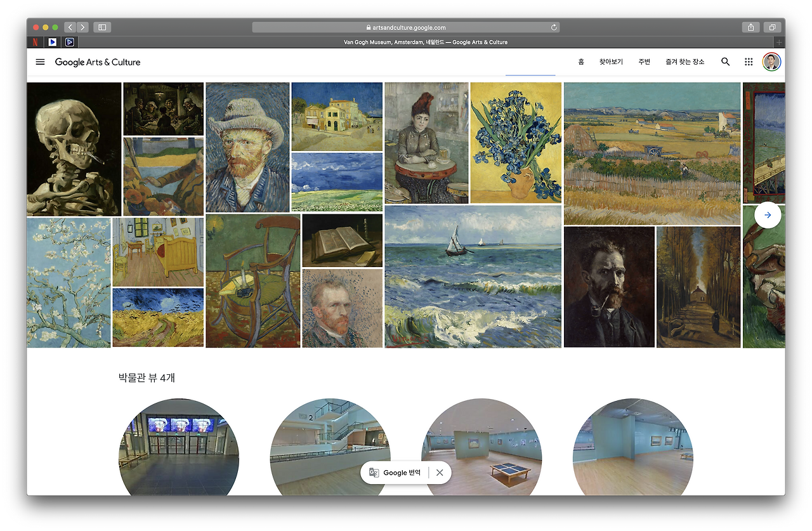Image resolution: width=812 pixels, height=531 pixels.
Task: Open the Almond Blossom painting
Action: pyautogui.click(x=69, y=283)
